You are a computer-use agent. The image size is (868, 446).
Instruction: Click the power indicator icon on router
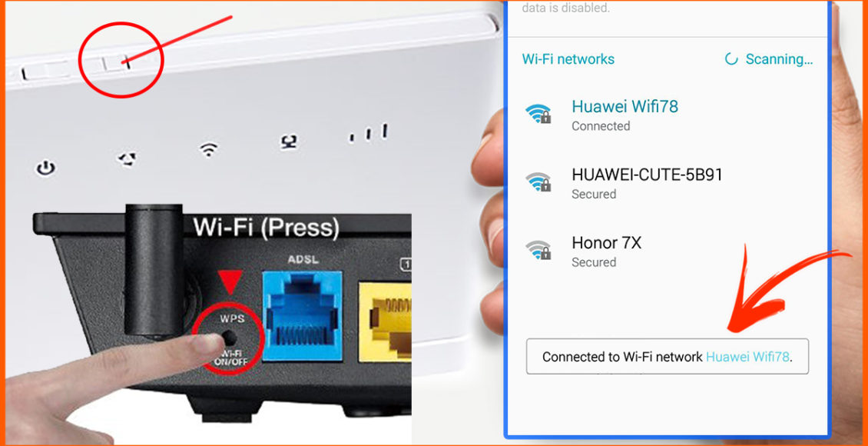(x=45, y=168)
